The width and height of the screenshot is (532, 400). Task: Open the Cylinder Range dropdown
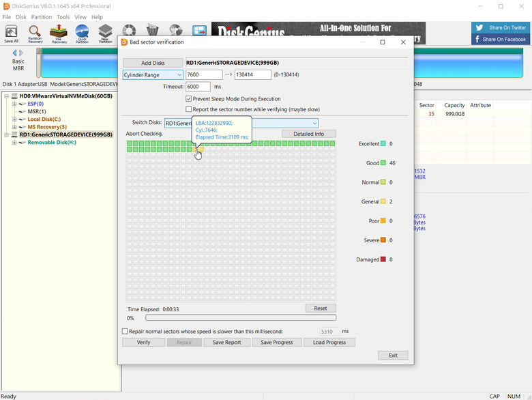click(x=153, y=74)
